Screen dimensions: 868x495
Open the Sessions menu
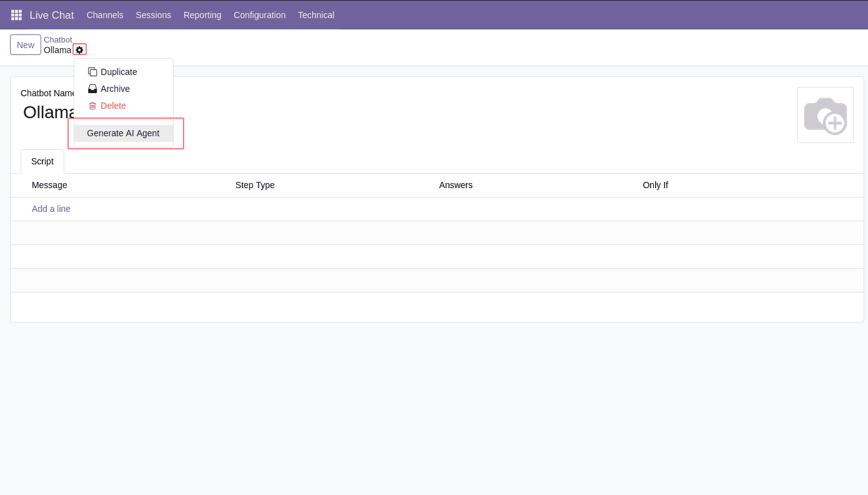click(153, 15)
